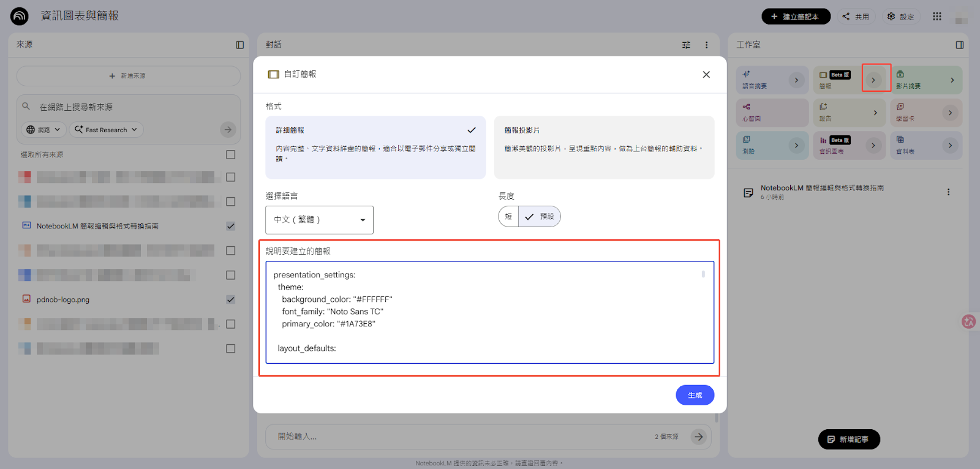Send chat message with arrow icon

pyautogui.click(x=699, y=437)
